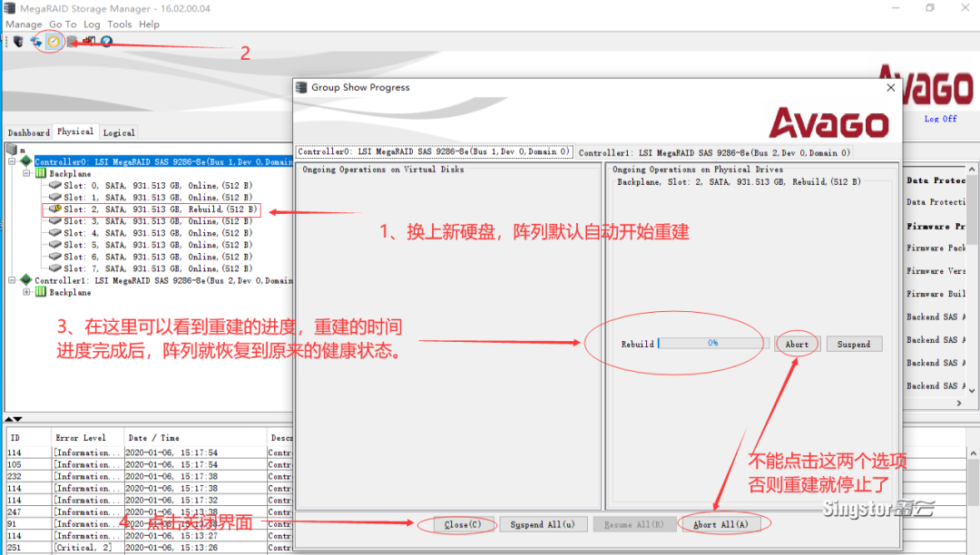
Task: Open the Manage menu
Action: point(24,24)
